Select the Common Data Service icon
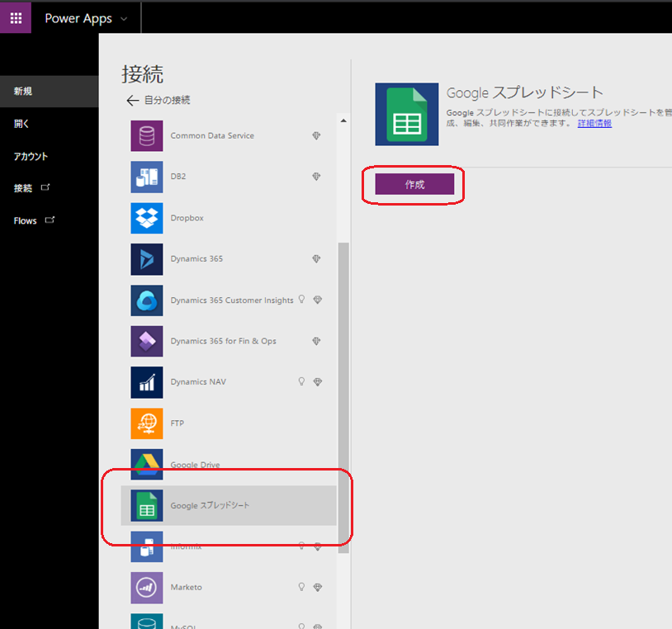 coord(147,136)
